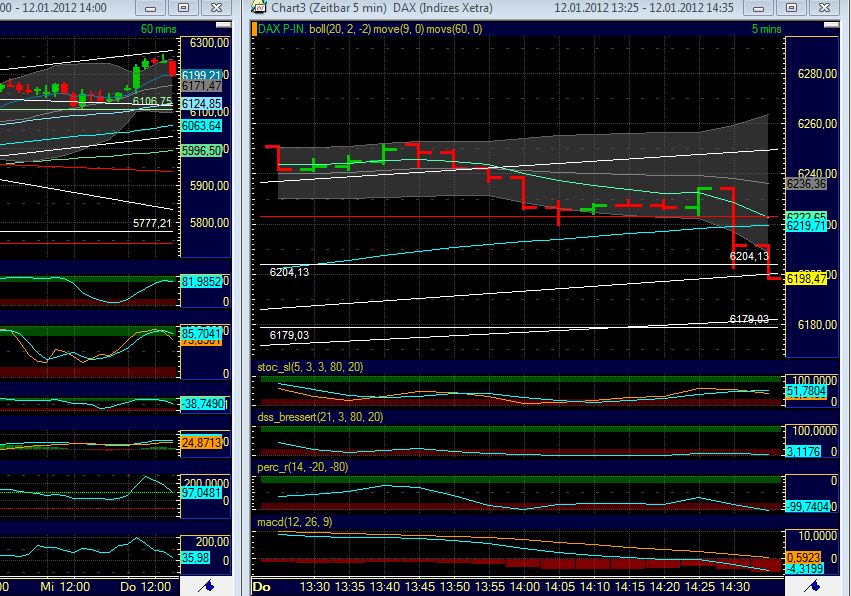Click the small white bar in the 60 mins chart corner

click(223, 25)
